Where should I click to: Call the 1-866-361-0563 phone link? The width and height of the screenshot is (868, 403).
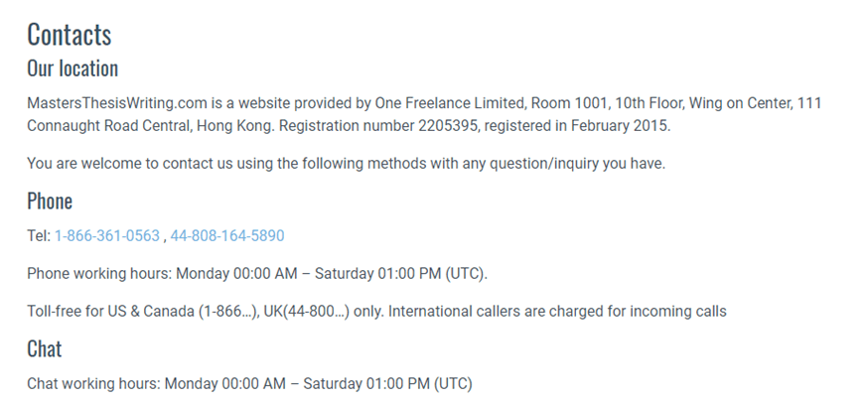pyautogui.click(x=107, y=236)
